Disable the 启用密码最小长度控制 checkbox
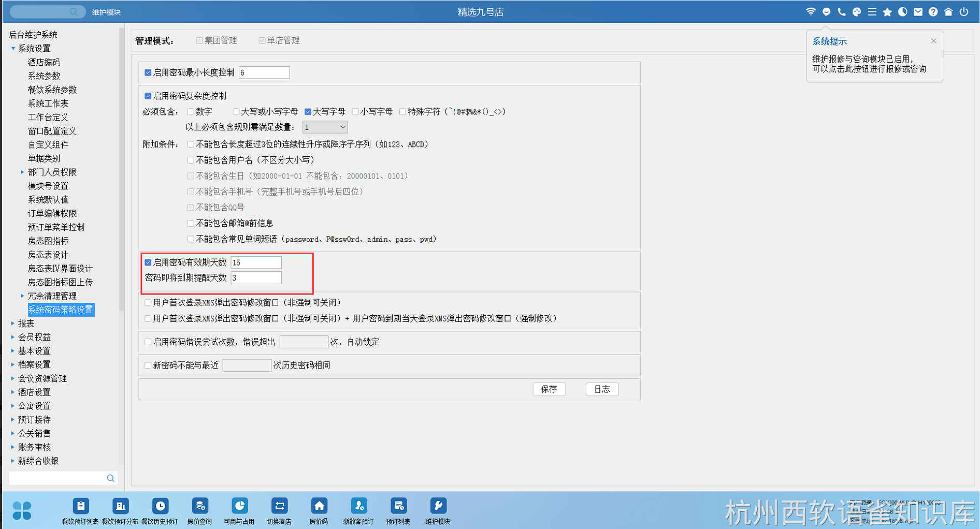Image resolution: width=980 pixels, height=529 pixels. point(148,73)
